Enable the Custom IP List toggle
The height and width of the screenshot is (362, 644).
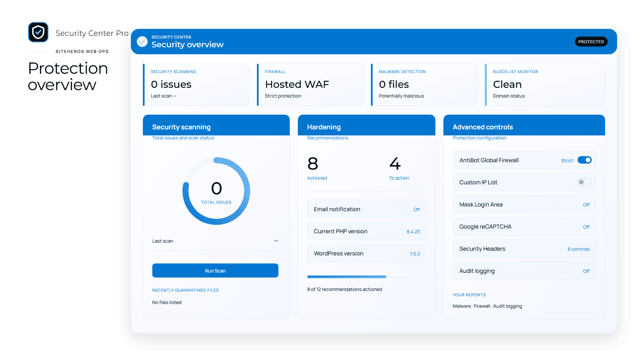coord(584,182)
